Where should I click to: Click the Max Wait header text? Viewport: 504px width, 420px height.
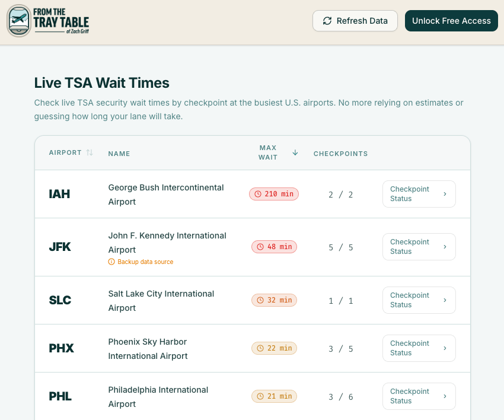click(268, 152)
